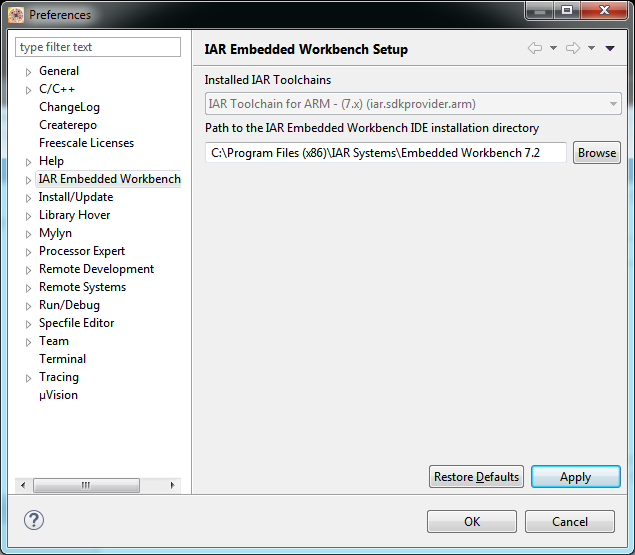Expand the Help tree node
Screen dimensions: 635x555
click(28, 162)
